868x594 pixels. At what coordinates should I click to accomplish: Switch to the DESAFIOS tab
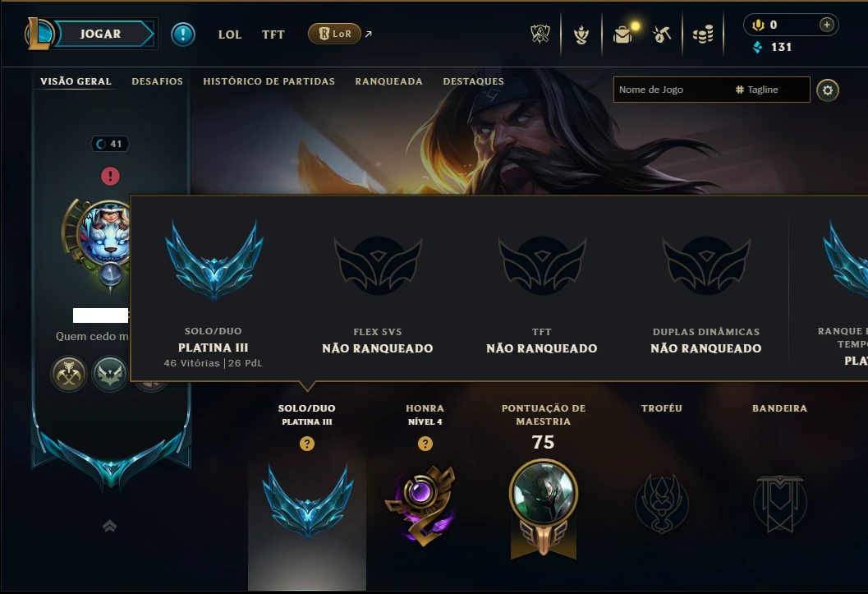click(157, 81)
